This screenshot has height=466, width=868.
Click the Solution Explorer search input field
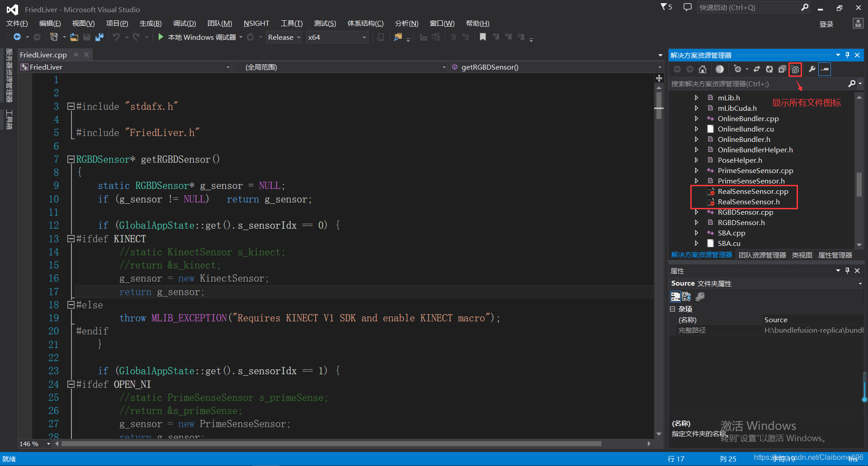click(x=757, y=84)
